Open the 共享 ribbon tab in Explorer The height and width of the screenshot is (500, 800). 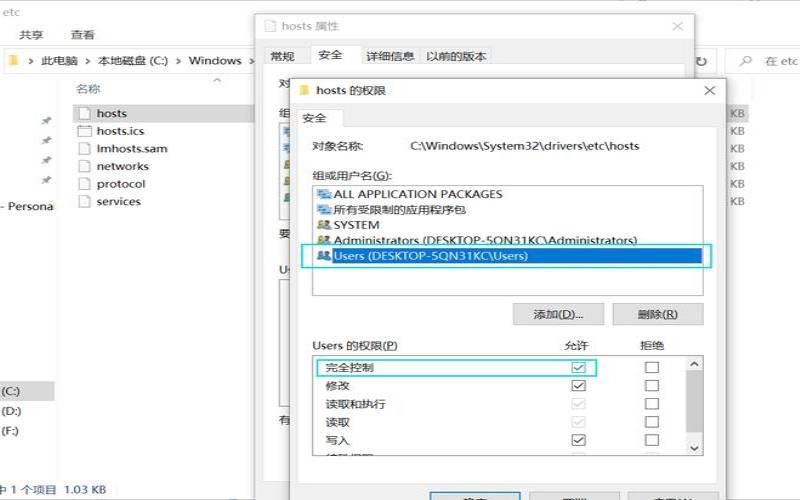click(x=31, y=35)
